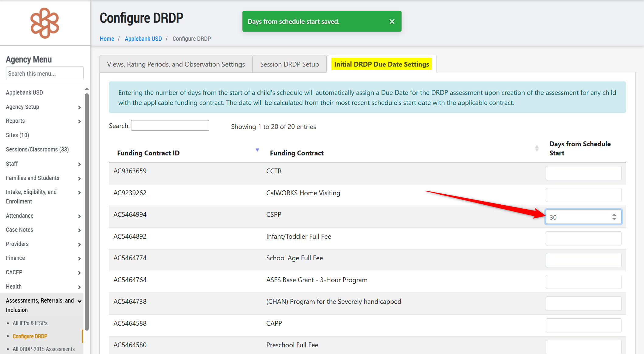Open Applebank USD breadcrumb link
644x354 pixels.
[143, 39]
